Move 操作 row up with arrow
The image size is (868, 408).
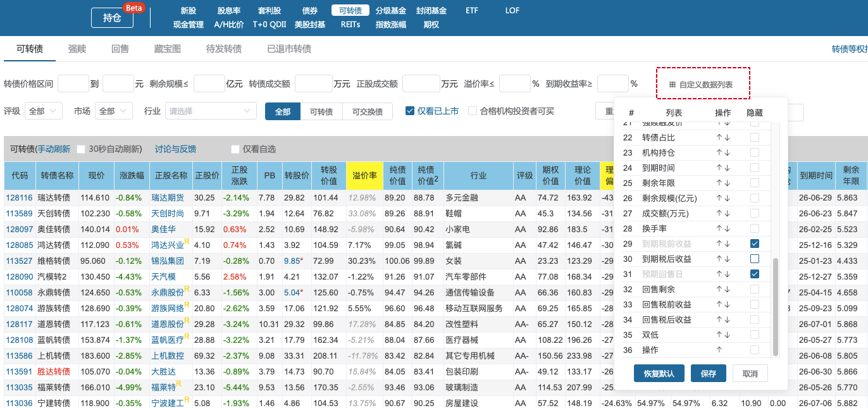click(x=719, y=350)
